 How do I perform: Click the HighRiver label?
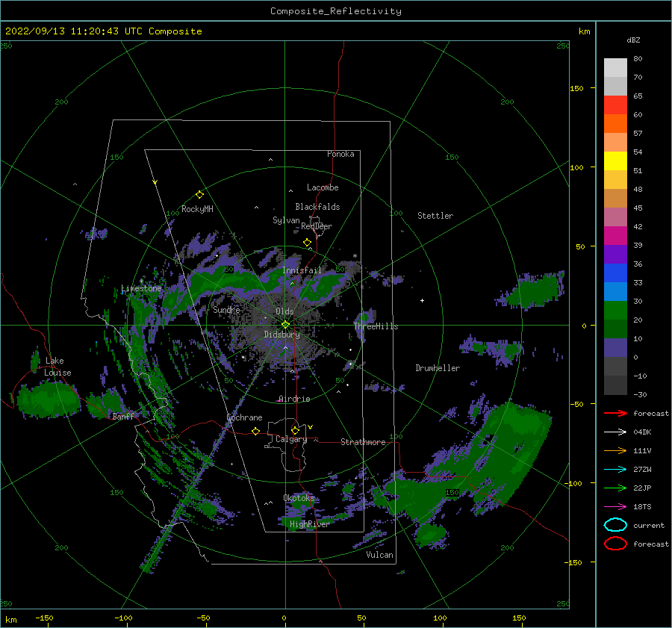[x=309, y=524]
